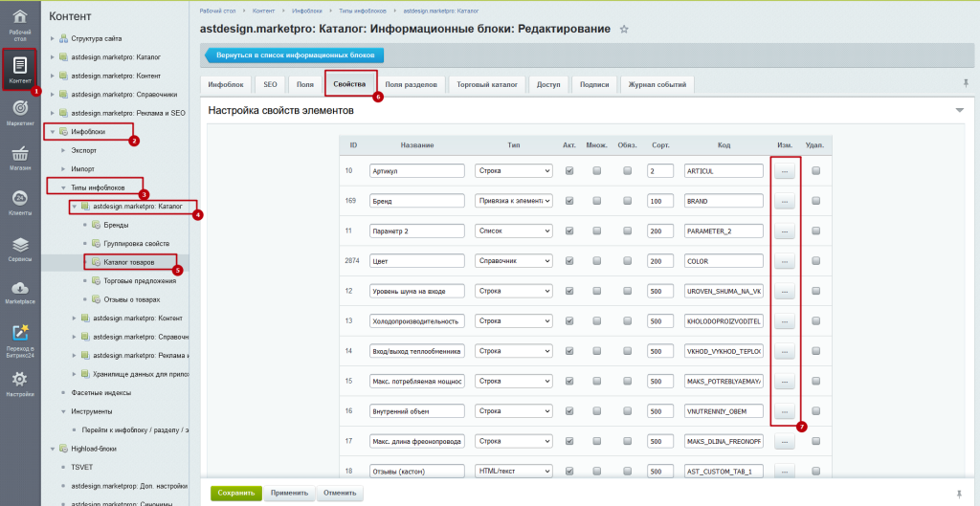Toggle multiple checkbox for Бренд

(x=597, y=201)
